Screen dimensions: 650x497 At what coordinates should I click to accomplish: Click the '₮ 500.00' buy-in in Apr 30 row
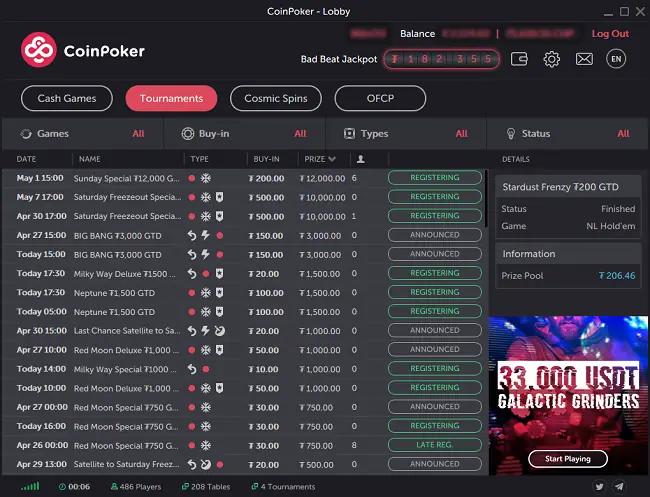(x=266, y=216)
